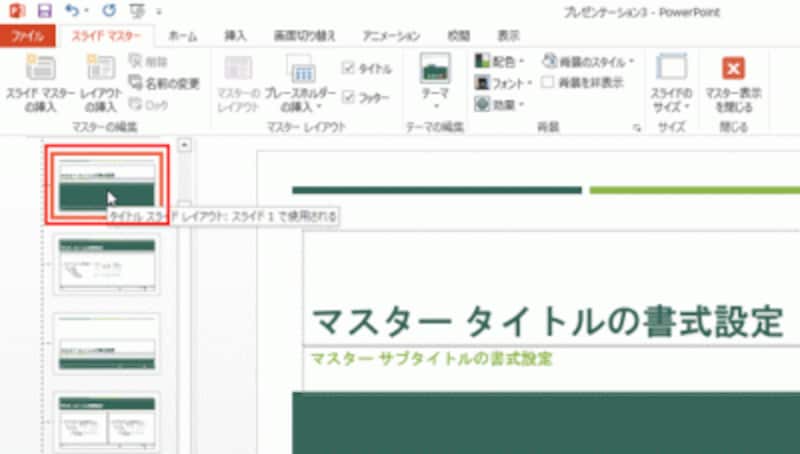This screenshot has width=800, height=454.
Task: Open the ファイル tab
Action: click(28, 36)
